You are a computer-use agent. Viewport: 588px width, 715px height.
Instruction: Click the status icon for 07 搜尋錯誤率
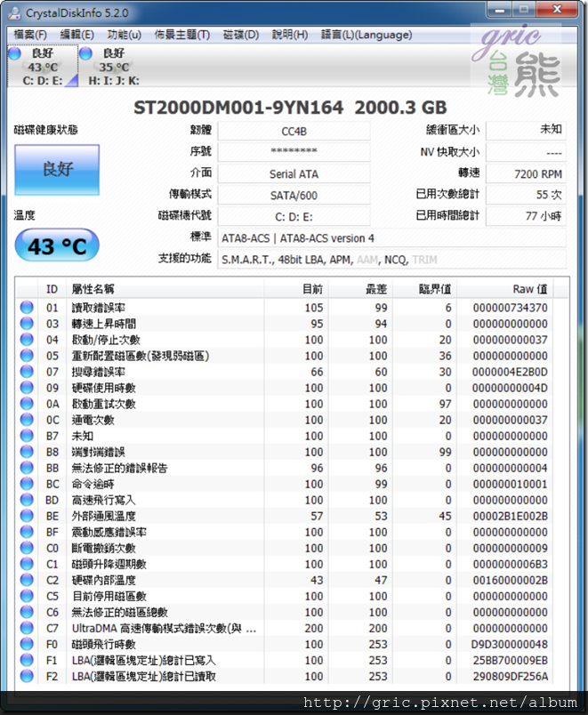point(27,372)
